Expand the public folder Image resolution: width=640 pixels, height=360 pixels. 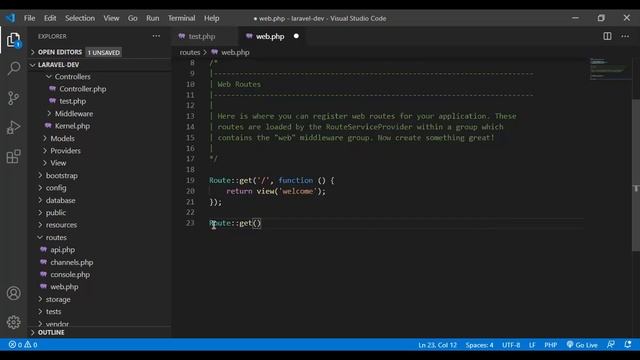[56, 213]
